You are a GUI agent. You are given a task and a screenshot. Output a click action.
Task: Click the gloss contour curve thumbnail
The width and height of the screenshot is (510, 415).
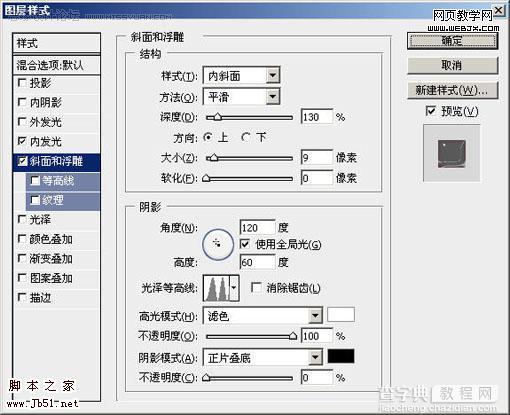point(216,288)
